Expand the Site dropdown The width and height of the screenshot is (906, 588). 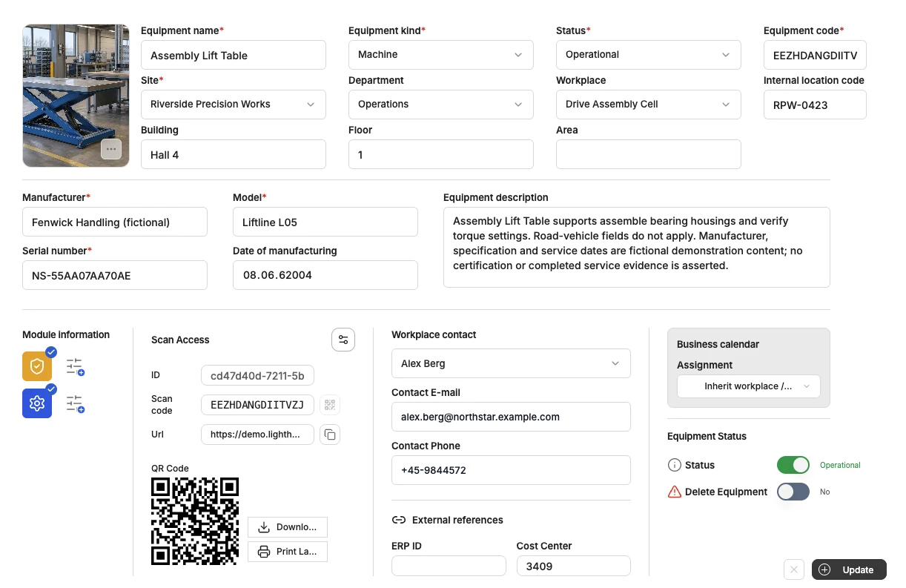tap(234, 105)
